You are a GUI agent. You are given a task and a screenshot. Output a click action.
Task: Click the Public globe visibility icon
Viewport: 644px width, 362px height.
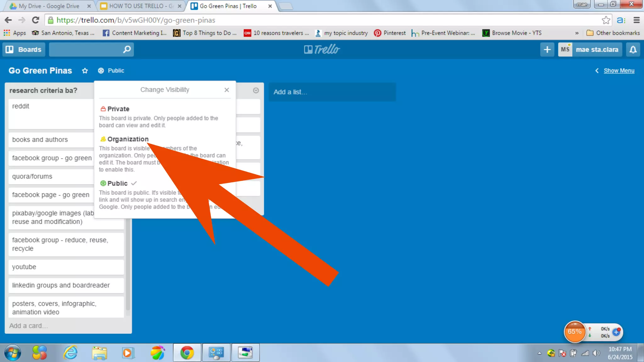tap(101, 71)
